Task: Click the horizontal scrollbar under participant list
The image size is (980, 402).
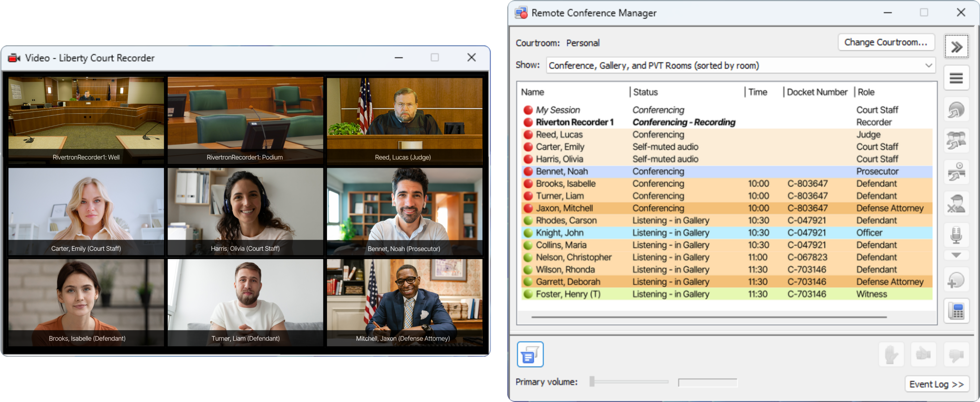Action: click(709, 317)
